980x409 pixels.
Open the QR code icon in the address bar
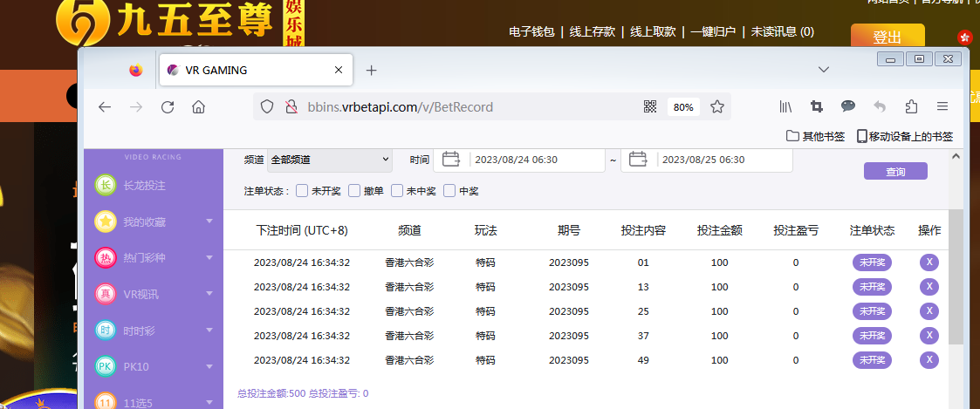pos(649,106)
